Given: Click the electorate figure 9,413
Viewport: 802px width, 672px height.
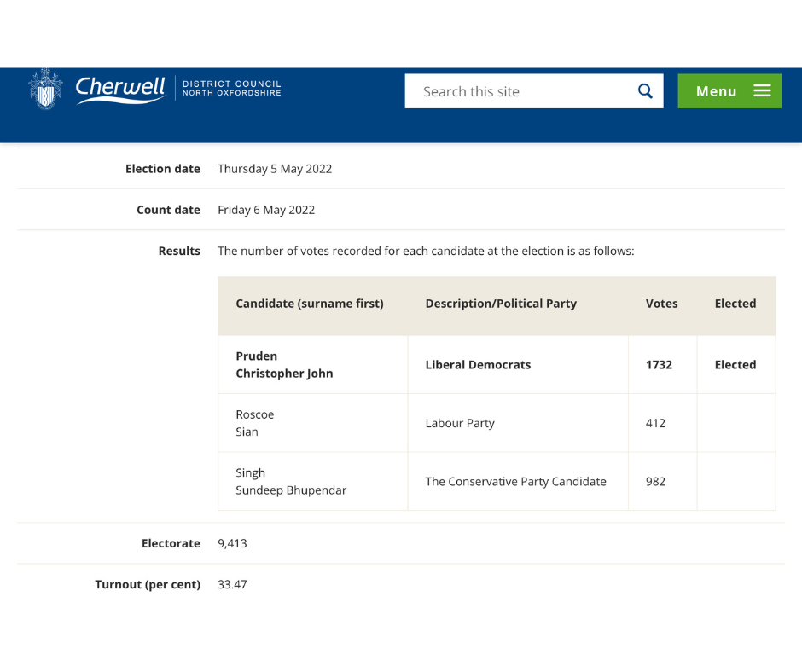Looking at the screenshot, I should click(x=232, y=543).
